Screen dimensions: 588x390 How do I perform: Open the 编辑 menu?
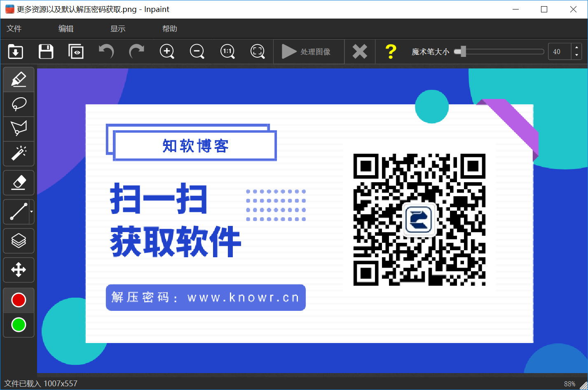click(x=66, y=28)
